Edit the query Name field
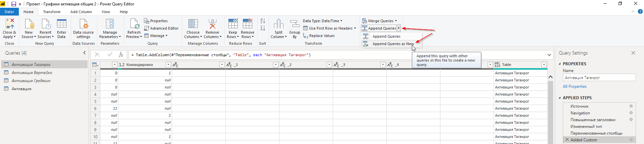644x144 pixels. pyautogui.click(x=599, y=78)
